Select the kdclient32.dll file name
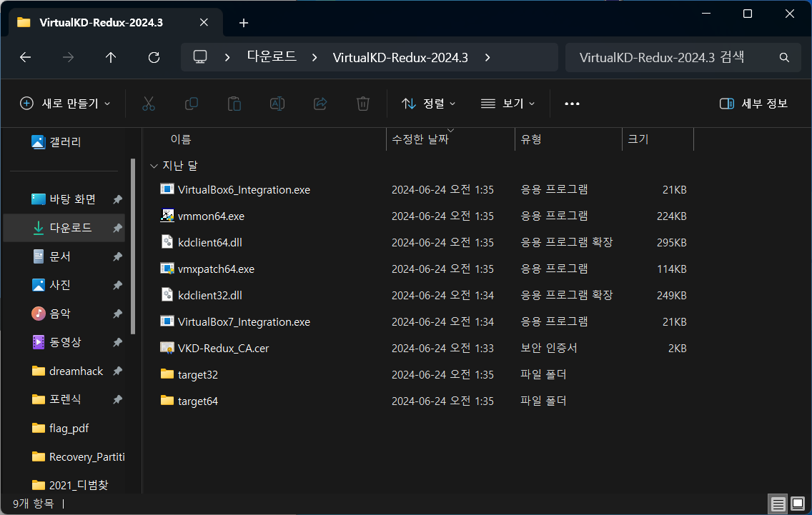The image size is (812, 515). coord(209,296)
